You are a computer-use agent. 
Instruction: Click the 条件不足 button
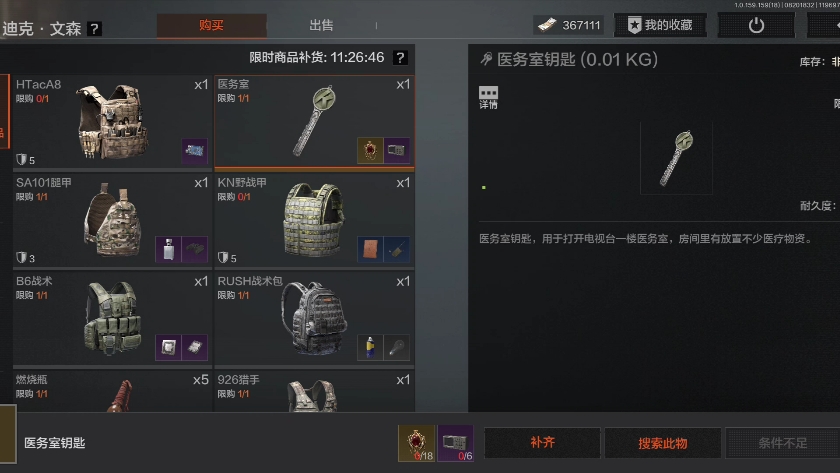point(783,443)
